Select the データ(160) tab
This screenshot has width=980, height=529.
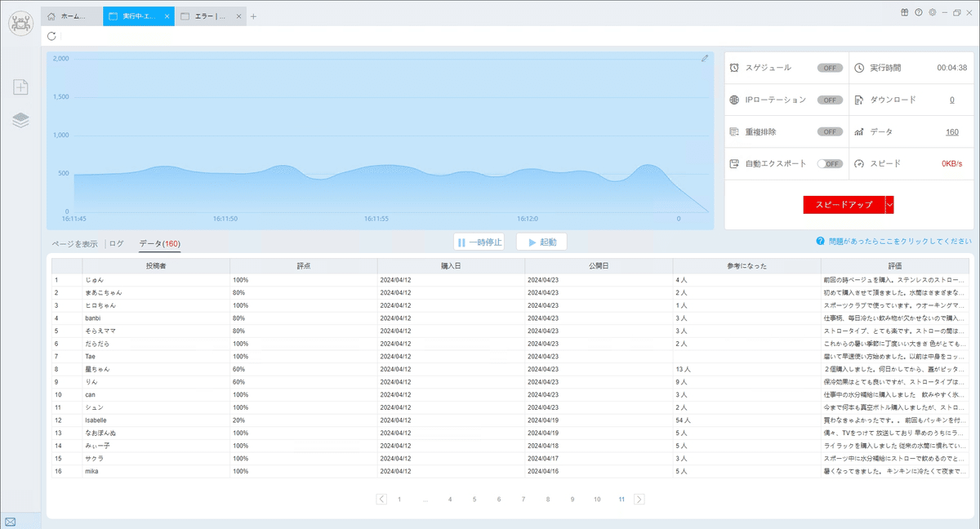[x=159, y=243]
